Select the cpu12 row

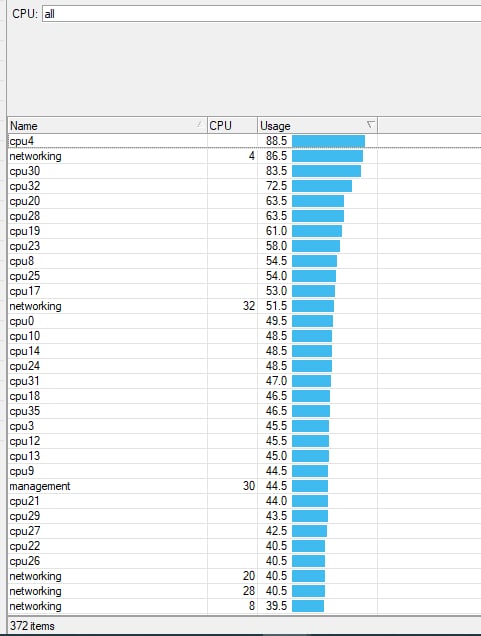tap(244, 441)
